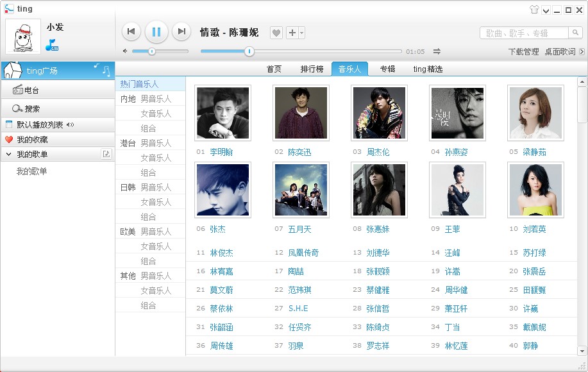Viewport: 588px width, 372px height.
Task: Open the add-to-playlist plus dropdown
Action: tap(295, 33)
